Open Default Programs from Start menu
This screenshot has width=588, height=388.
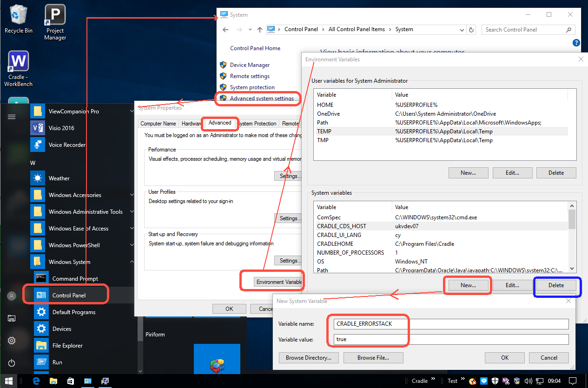73,312
